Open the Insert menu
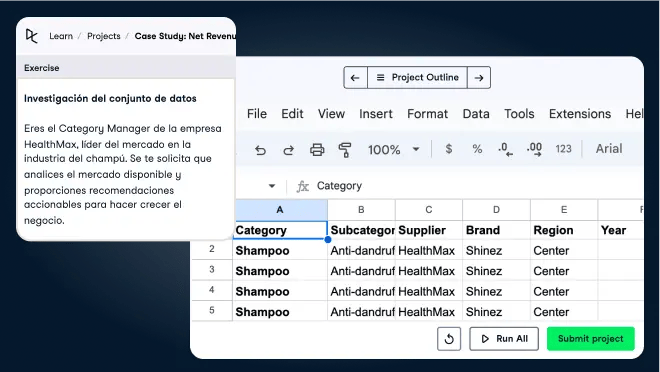Screen dimensions: 660x372 pos(375,114)
